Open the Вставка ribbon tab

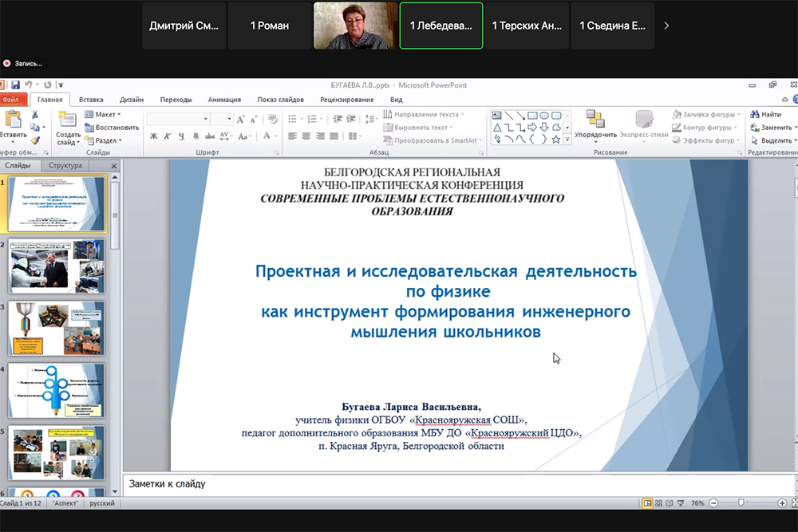pyautogui.click(x=91, y=100)
